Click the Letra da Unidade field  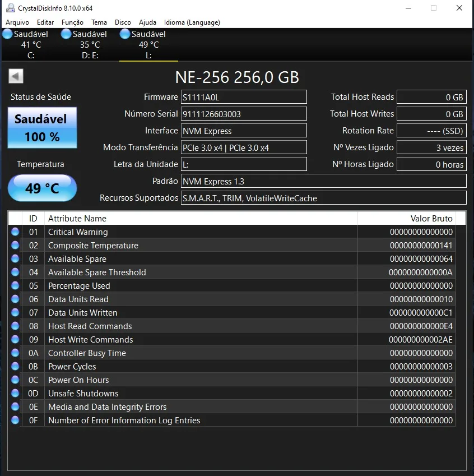pyautogui.click(x=244, y=164)
